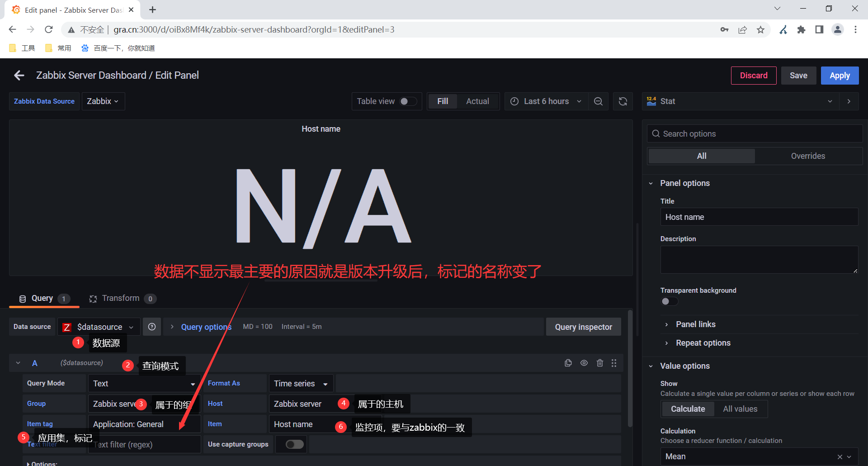Open the $datasource data source dropdown

pyautogui.click(x=99, y=327)
